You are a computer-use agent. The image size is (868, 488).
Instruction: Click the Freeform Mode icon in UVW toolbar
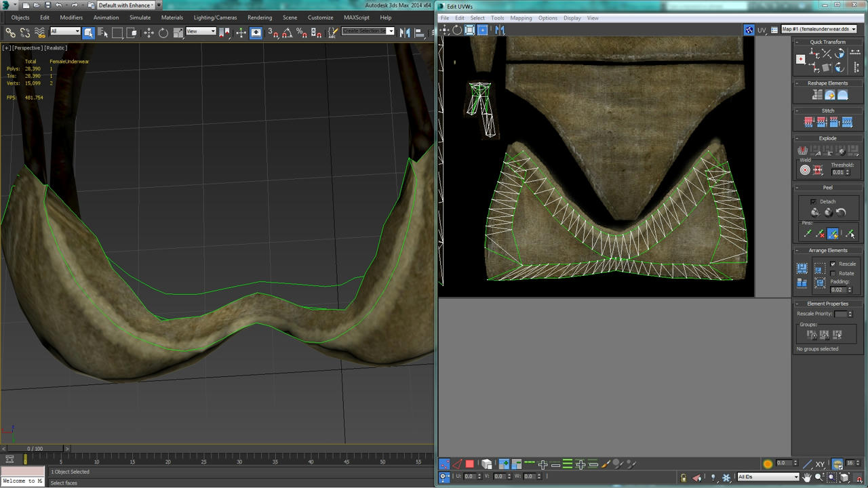click(483, 30)
